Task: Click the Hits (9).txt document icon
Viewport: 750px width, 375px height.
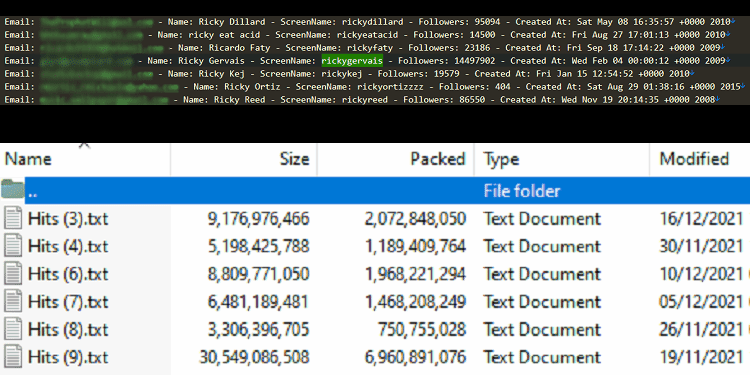Action: pyautogui.click(x=13, y=357)
